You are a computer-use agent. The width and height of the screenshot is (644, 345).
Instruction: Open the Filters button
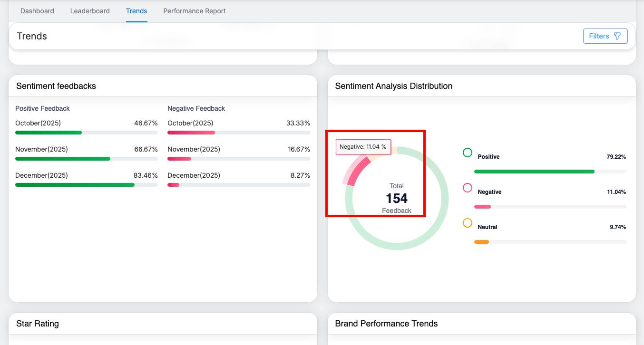coord(605,36)
